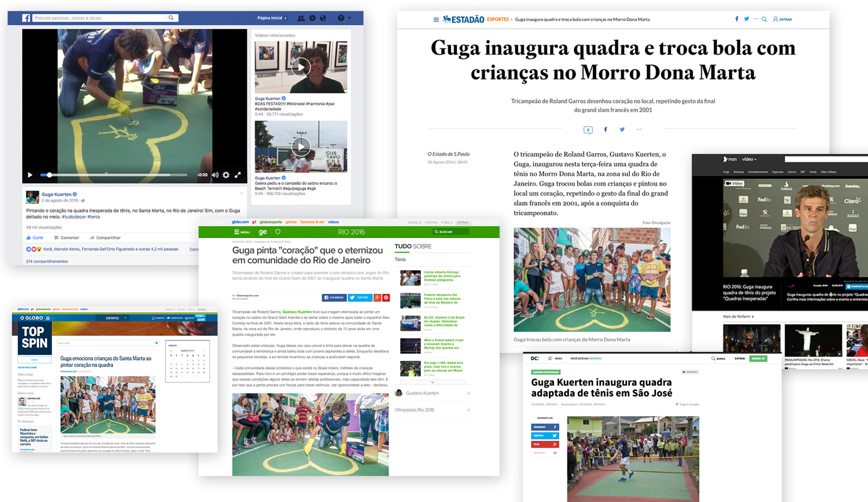Image resolution: width=868 pixels, height=502 pixels.
Task: Click the green ASSINE JÁ button on DC
Action: point(758,358)
